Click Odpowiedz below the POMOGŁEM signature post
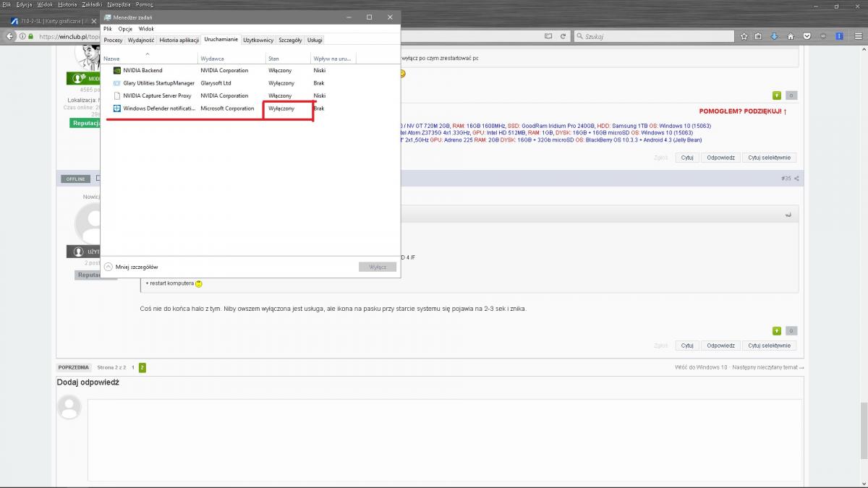 (720, 158)
